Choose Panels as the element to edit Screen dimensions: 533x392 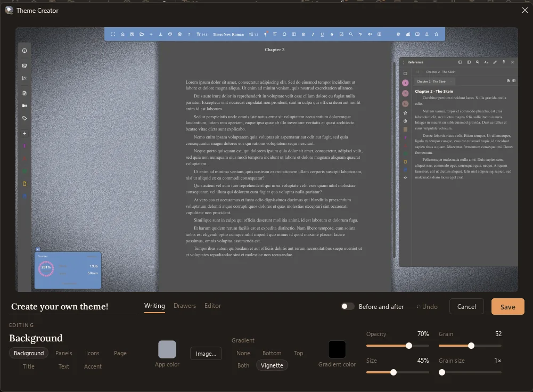(x=63, y=353)
